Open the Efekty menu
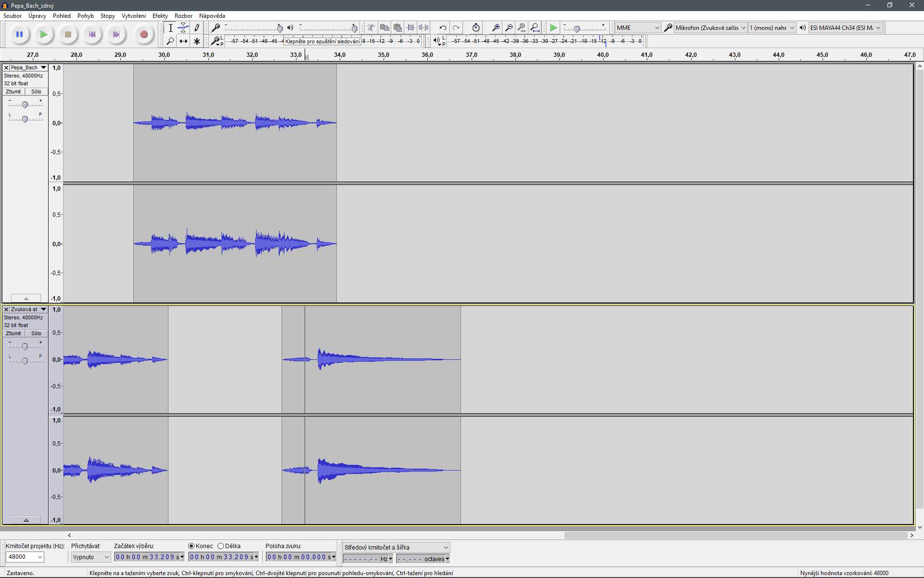 [x=160, y=16]
